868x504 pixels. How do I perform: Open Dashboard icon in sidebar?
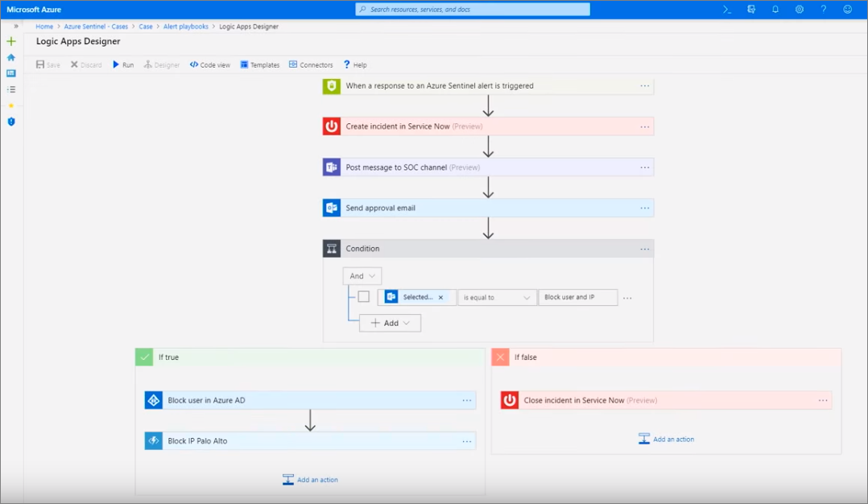tap(11, 73)
